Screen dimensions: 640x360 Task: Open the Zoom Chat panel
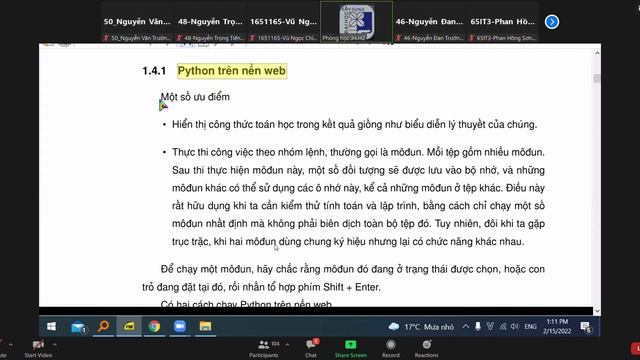311,349
